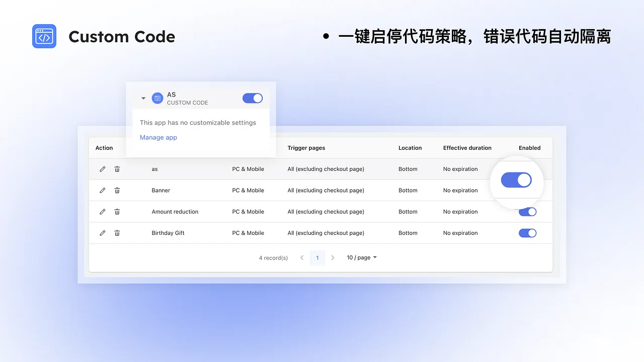
Task: Edit the Banner code row
Action: 103,190
